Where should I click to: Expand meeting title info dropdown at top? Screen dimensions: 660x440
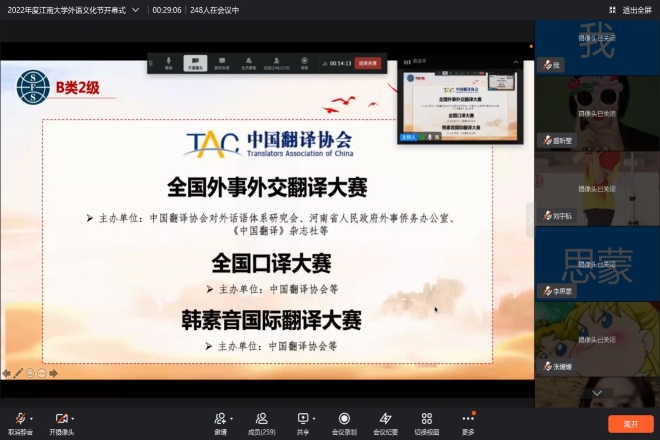pyautogui.click(x=136, y=9)
